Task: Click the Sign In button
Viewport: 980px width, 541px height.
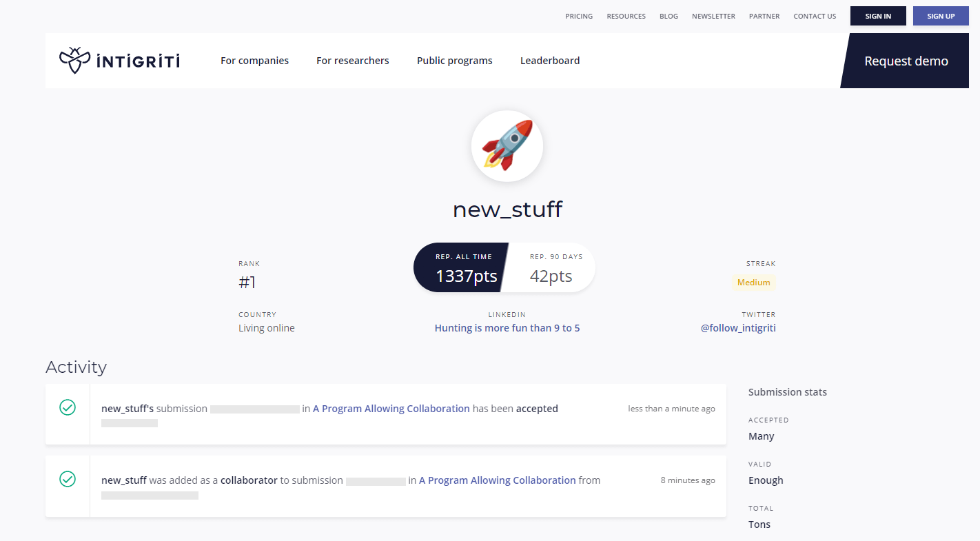Action: [878, 16]
